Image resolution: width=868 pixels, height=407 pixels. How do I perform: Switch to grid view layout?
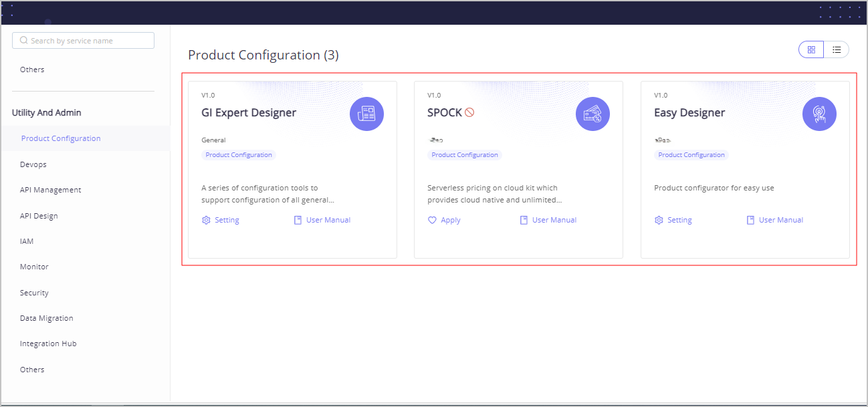[811, 49]
